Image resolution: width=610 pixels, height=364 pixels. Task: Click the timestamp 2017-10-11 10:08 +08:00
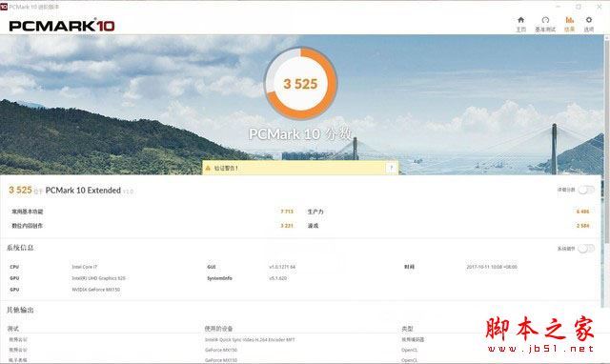pos(492,267)
